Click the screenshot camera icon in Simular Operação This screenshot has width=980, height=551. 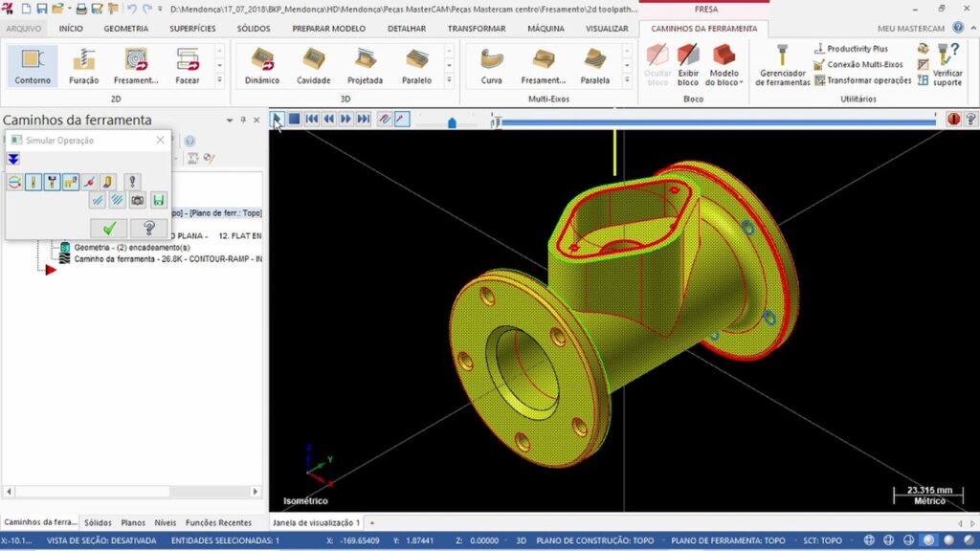coord(138,200)
